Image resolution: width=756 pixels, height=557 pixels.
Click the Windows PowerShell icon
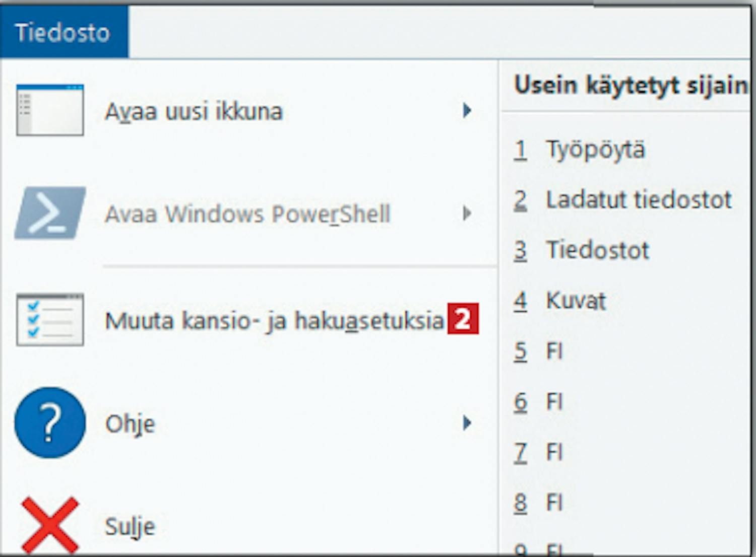click(x=50, y=213)
